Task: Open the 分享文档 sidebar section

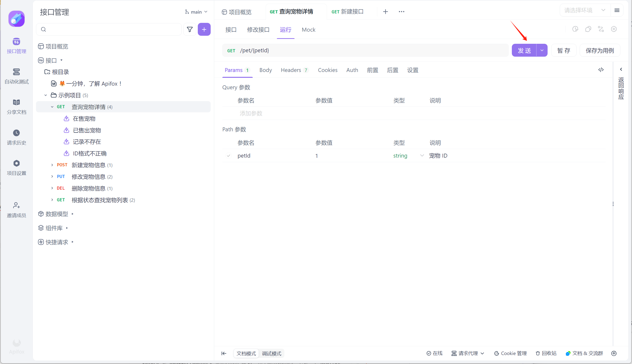Action: [x=17, y=107]
